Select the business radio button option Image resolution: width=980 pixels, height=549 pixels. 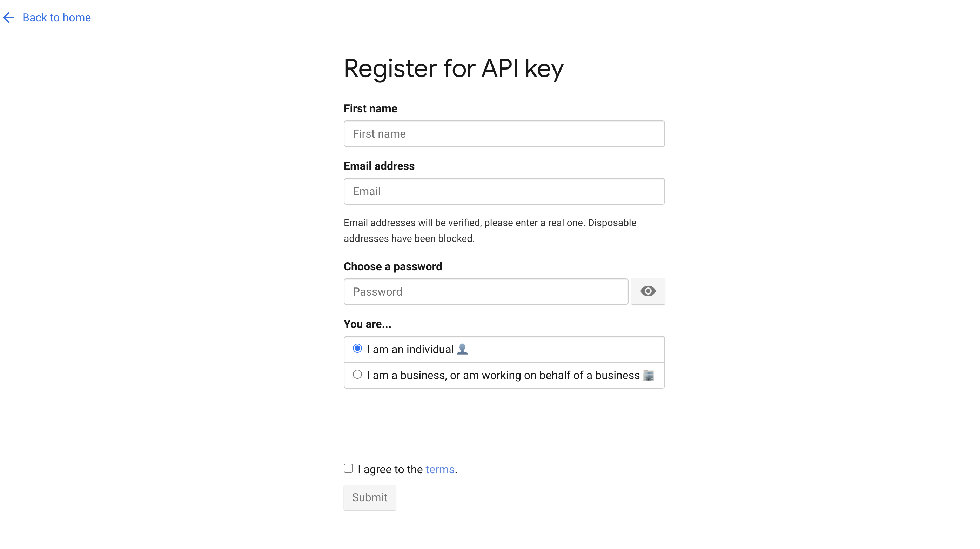357,375
